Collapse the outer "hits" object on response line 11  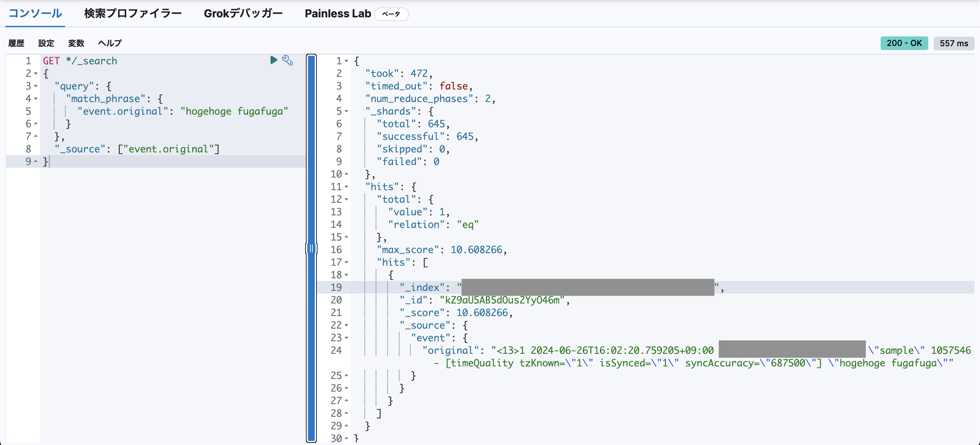click(347, 187)
